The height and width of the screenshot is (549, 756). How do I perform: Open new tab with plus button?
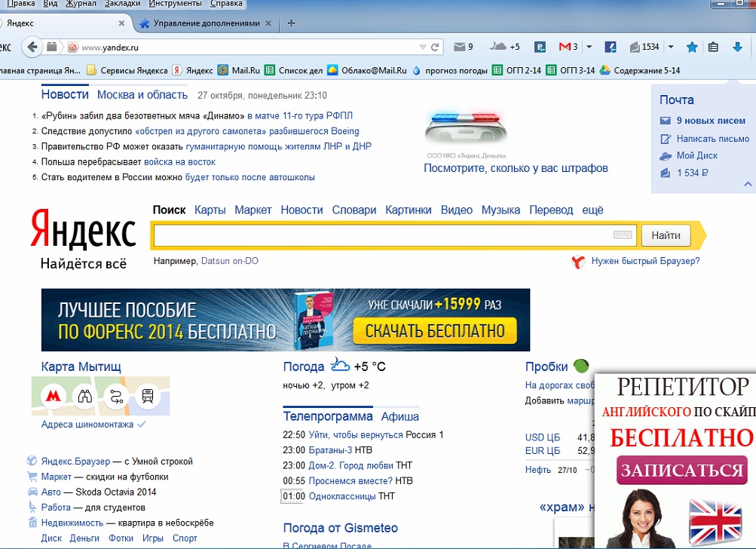point(291,23)
